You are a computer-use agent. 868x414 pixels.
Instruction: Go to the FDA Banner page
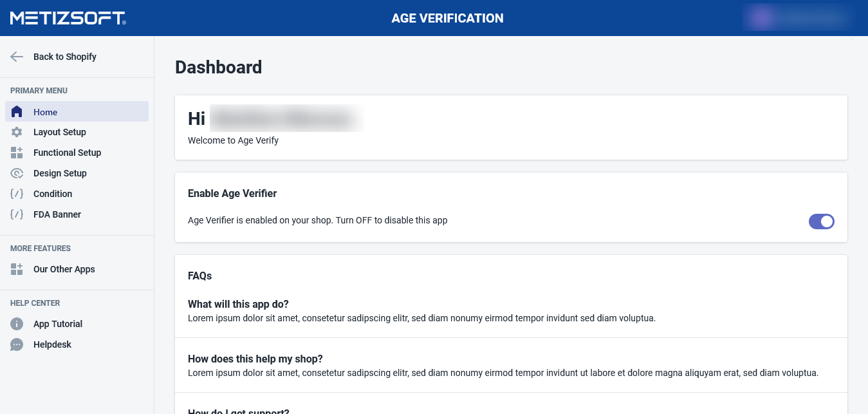point(57,214)
